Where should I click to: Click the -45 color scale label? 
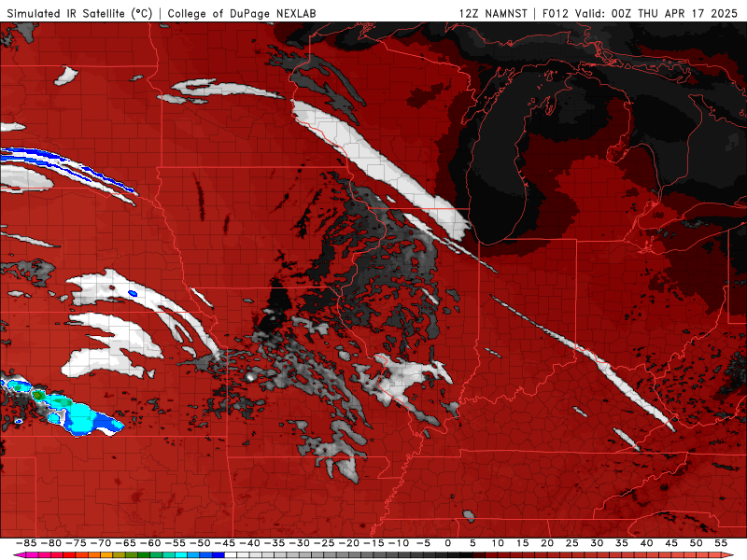click(224, 543)
